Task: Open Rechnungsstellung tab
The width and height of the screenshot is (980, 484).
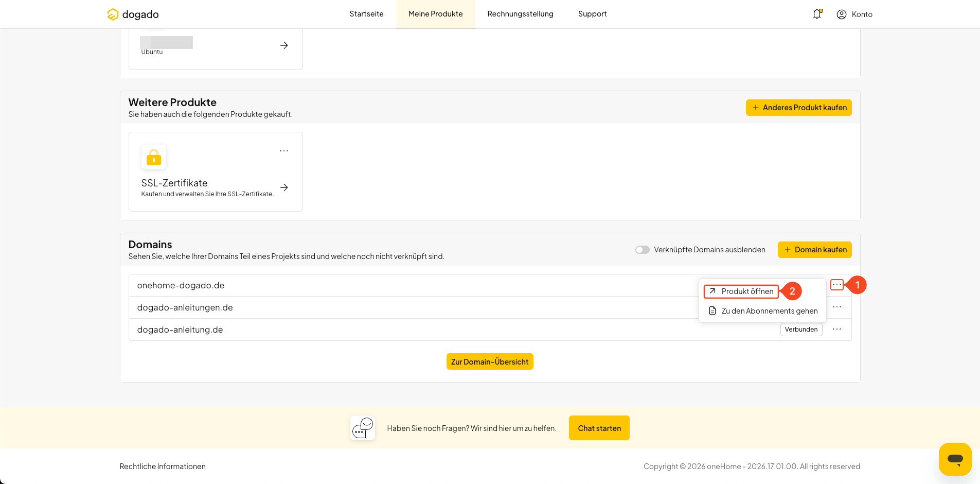Action: (521, 14)
